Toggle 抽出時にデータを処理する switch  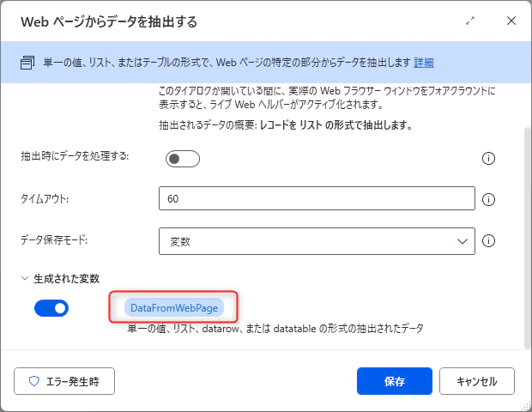click(x=183, y=159)
